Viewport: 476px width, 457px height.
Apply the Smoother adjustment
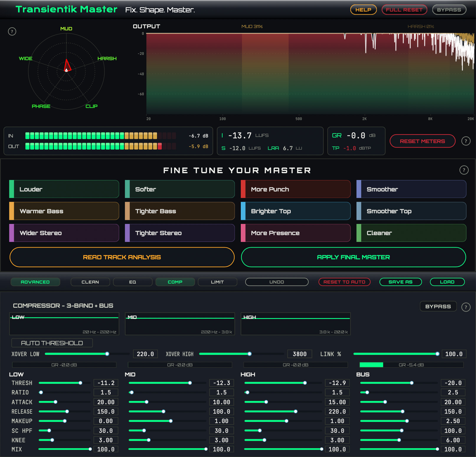(x=411, y=189)
